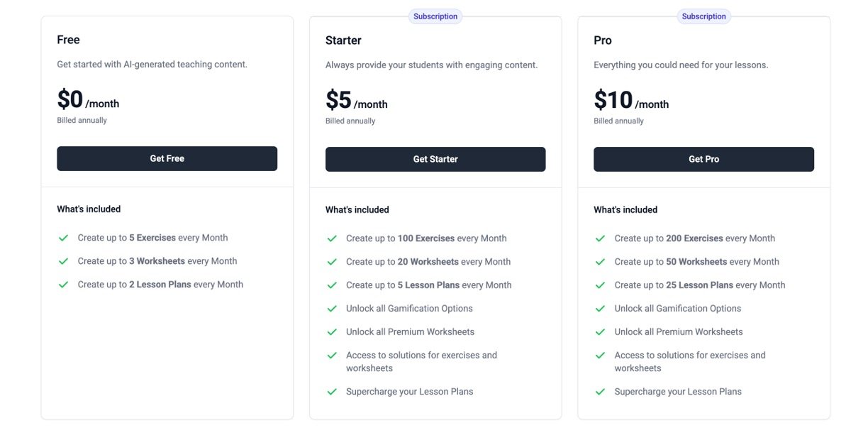Click checkmark beside 100 Exercises in Starter
The height and width of the screenshot is (440, 868).
(332, 239)
